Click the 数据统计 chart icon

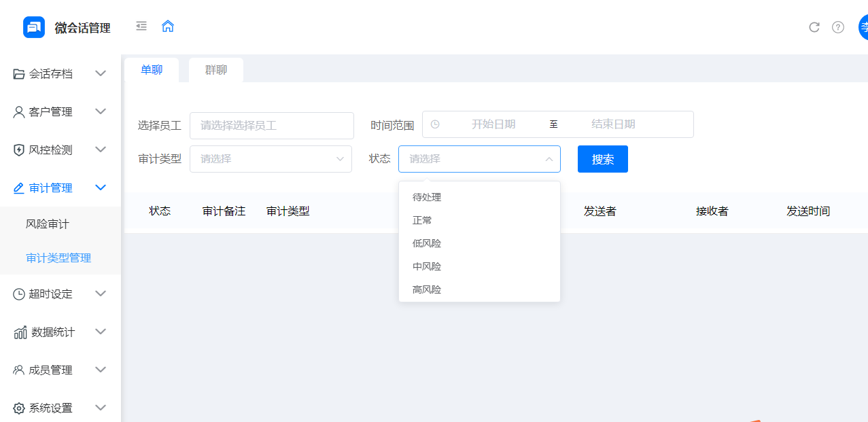(x=18, y=332)
